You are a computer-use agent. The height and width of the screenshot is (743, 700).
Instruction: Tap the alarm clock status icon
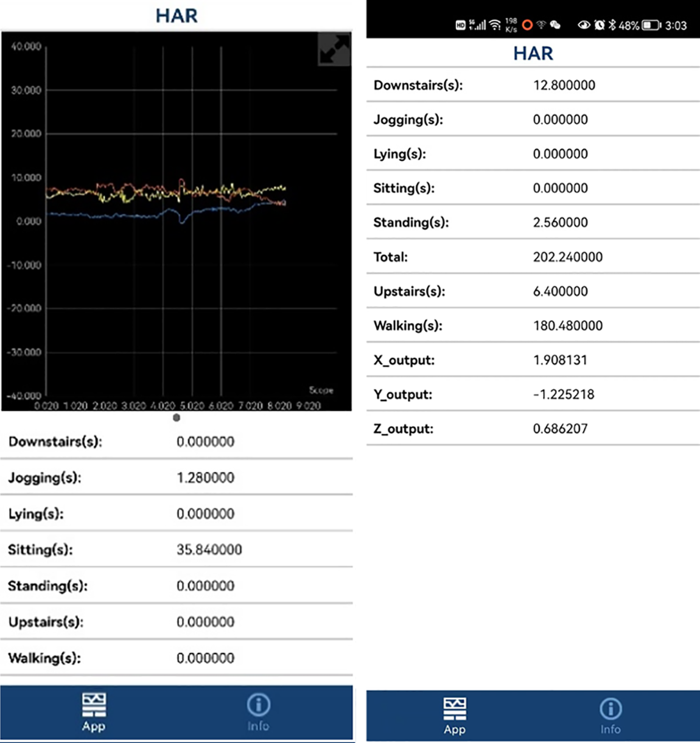coord(600,25)
